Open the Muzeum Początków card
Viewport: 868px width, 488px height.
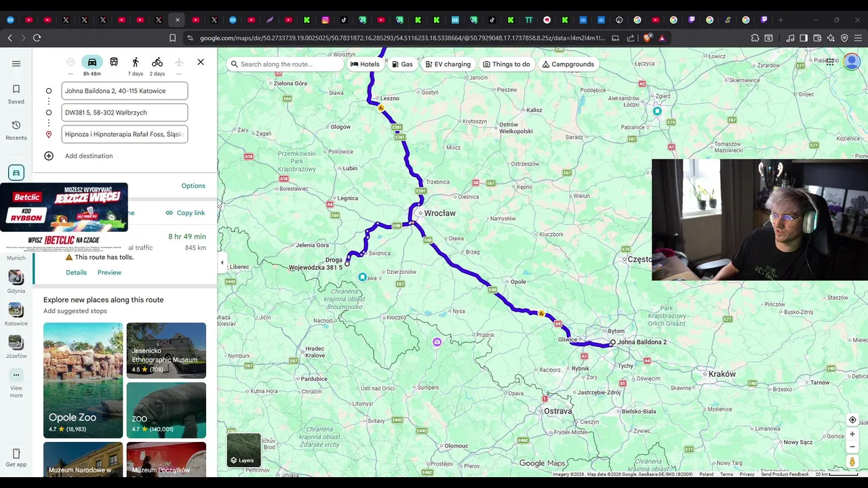pos(166,460)
